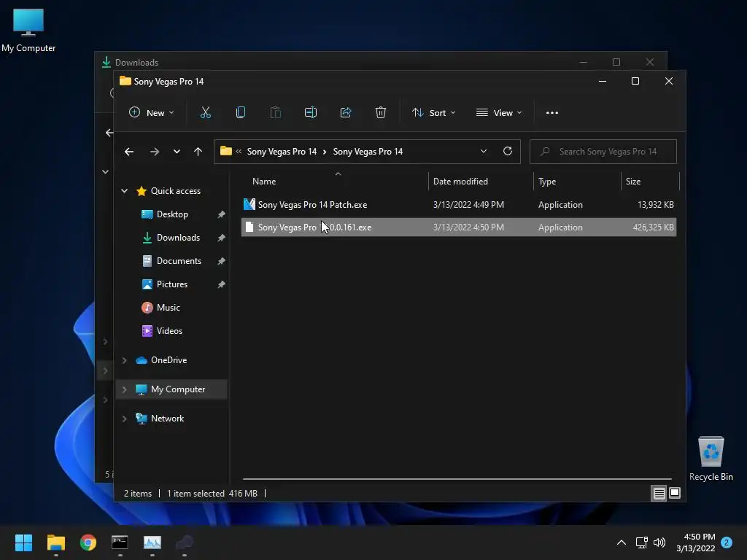Sort by the Type column header
This screenshot has height=560, width=747.
577,182
